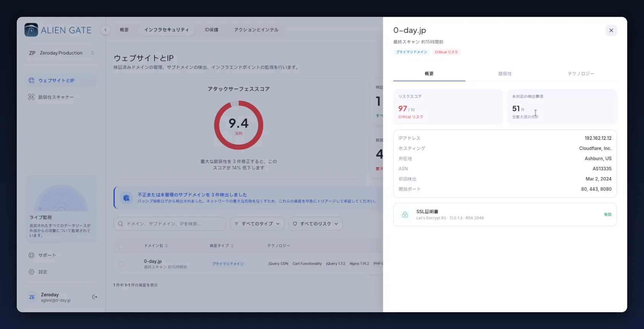Expand the すべてのタイプ filter dropdown

[x=257, y=224]
